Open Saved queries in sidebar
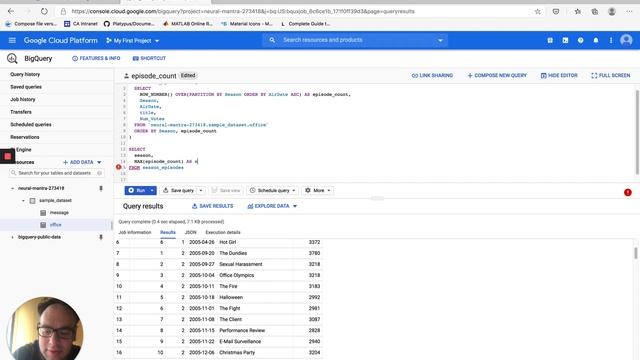 (x=26, y=87)
